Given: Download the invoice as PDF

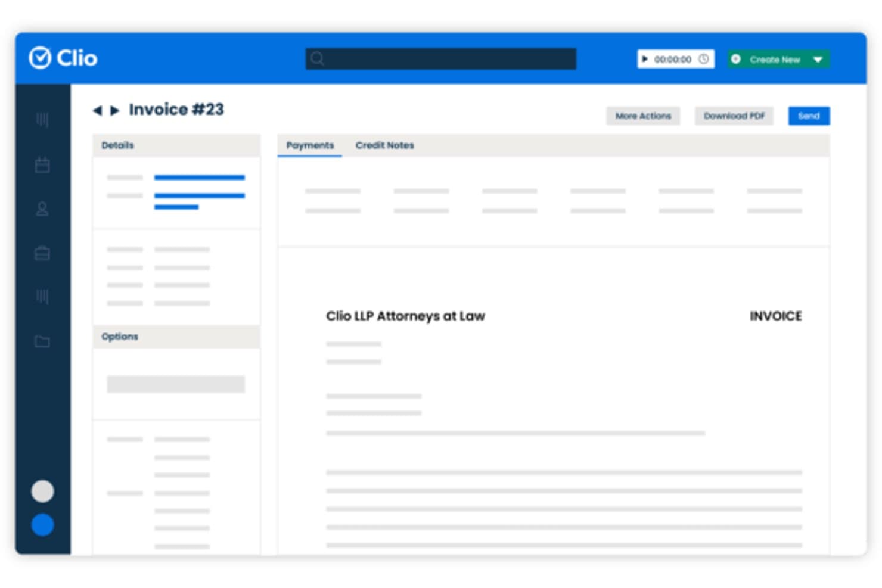Looking at the screenshot, I should 734,116.
